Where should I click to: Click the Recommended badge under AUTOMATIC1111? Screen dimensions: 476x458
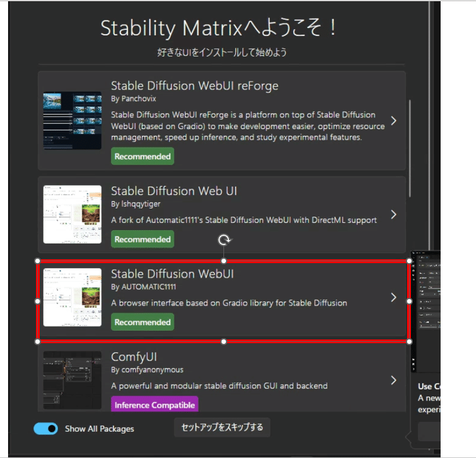pos(142,322)
